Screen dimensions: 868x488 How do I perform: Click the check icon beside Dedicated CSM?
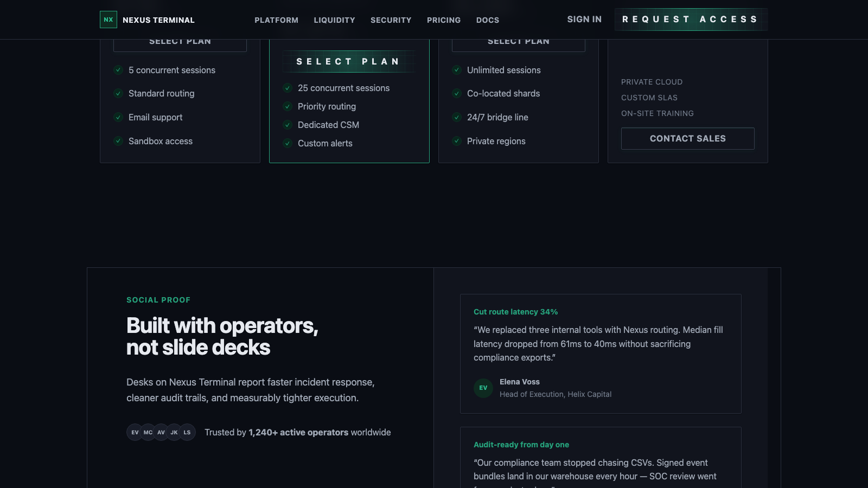pos(288,125)
